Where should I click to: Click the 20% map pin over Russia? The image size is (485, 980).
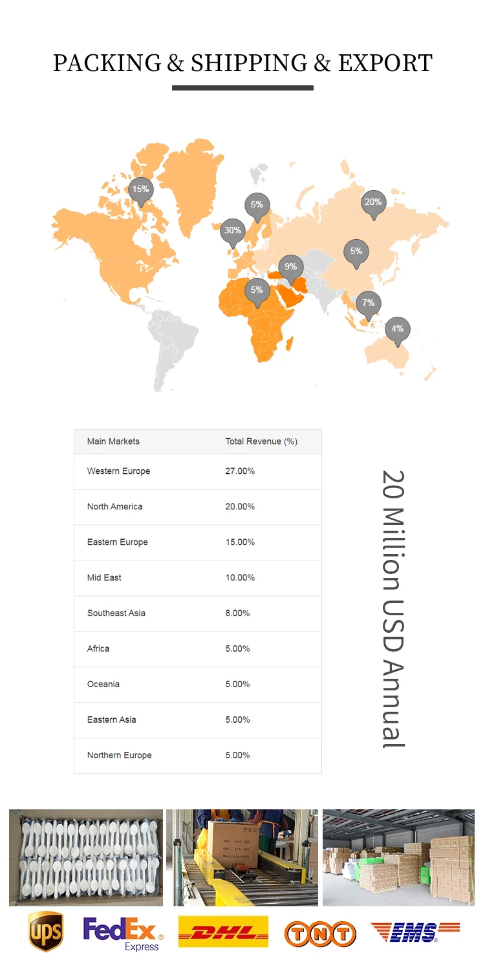pos(373,202)
